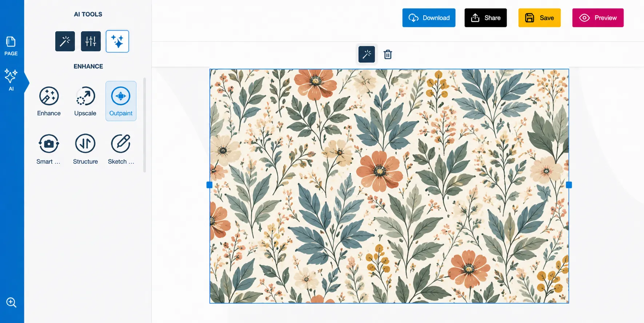This screenshot has height=323, width=644.
Task: Save the project with Save button
Action: click(539, 18)
